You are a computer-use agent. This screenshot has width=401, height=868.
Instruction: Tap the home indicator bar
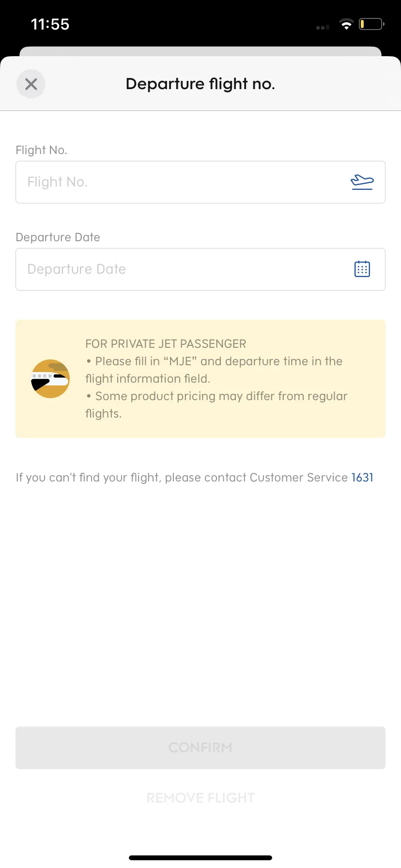(x=200, y=858)
